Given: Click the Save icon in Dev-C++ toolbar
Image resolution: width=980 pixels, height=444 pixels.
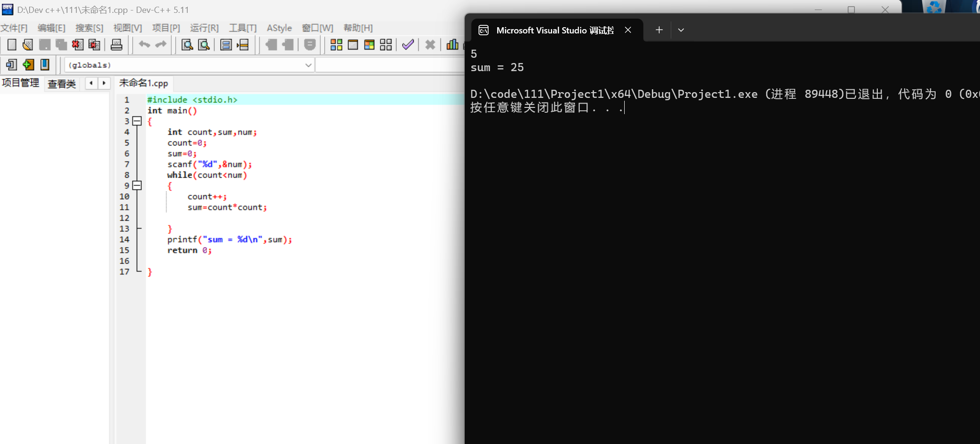Looking at the screenshot, I should tap(44, 45).
